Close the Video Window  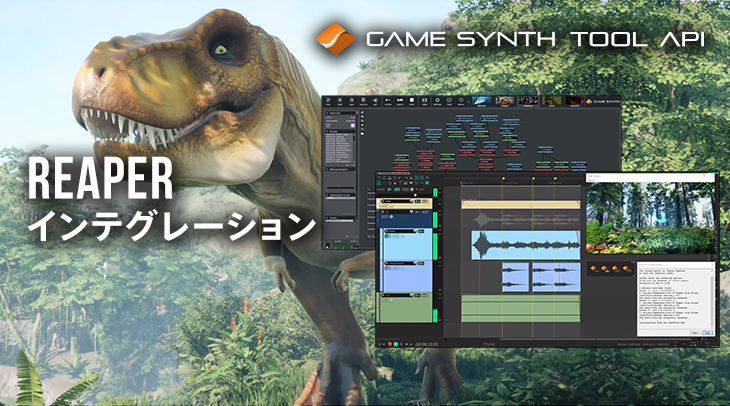coord(712,176)
